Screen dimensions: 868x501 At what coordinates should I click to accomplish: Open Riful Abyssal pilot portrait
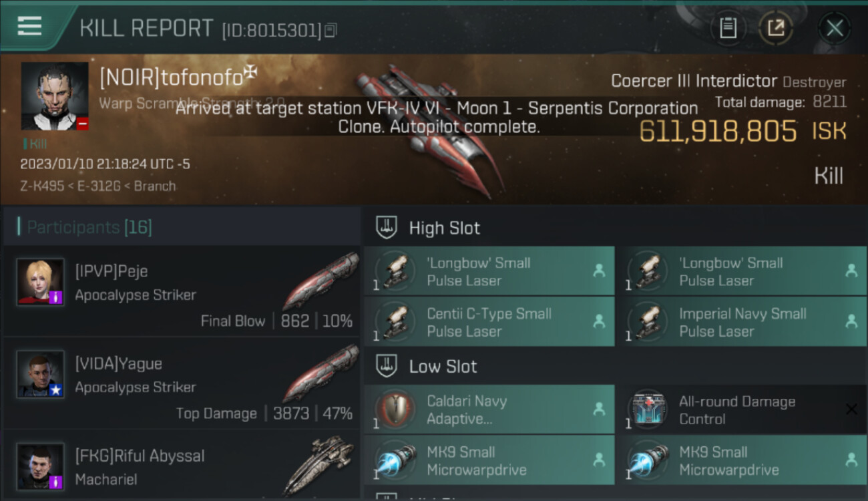click(x=41, y=466)
